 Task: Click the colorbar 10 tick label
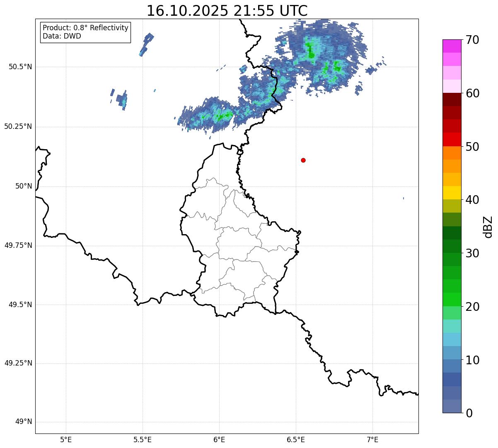(472, 360)
